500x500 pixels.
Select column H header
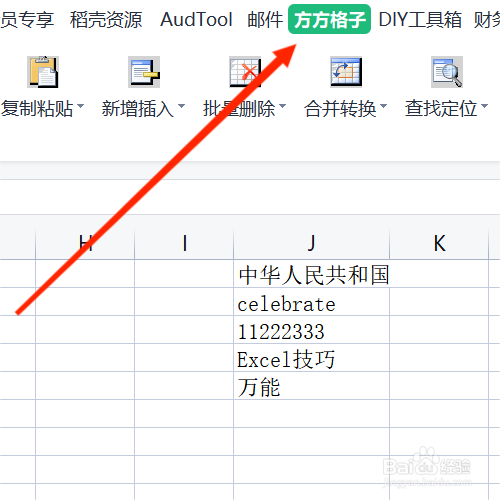[85, 243]
